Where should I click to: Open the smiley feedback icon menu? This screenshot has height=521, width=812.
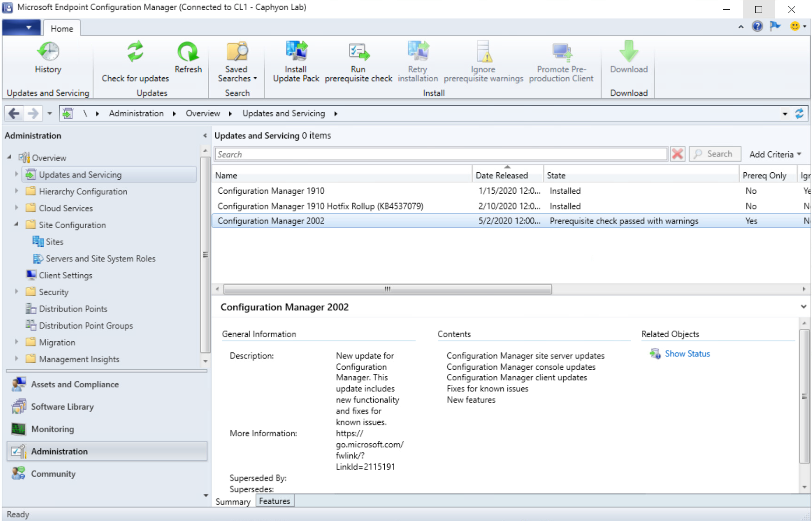798,27
